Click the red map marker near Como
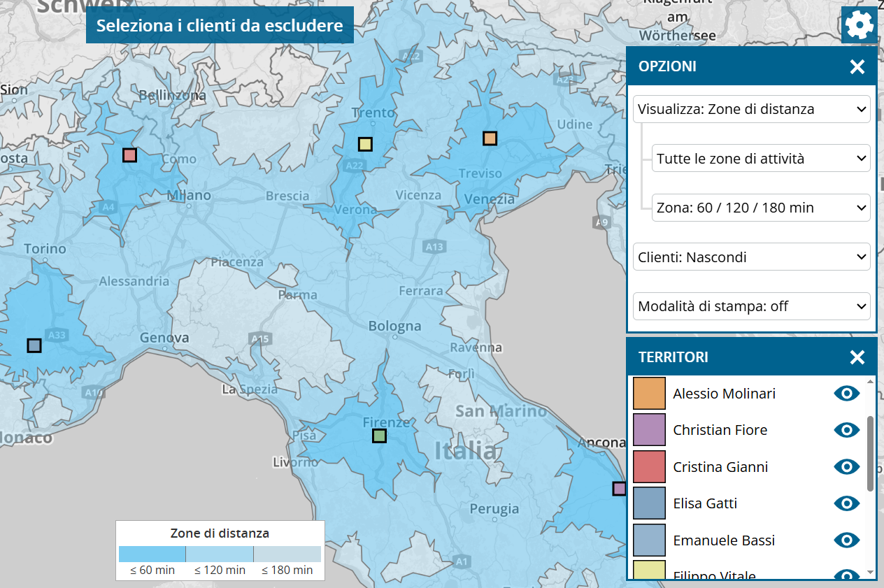The width and height of the screenshot is (884, 588). tap(129, 155)
